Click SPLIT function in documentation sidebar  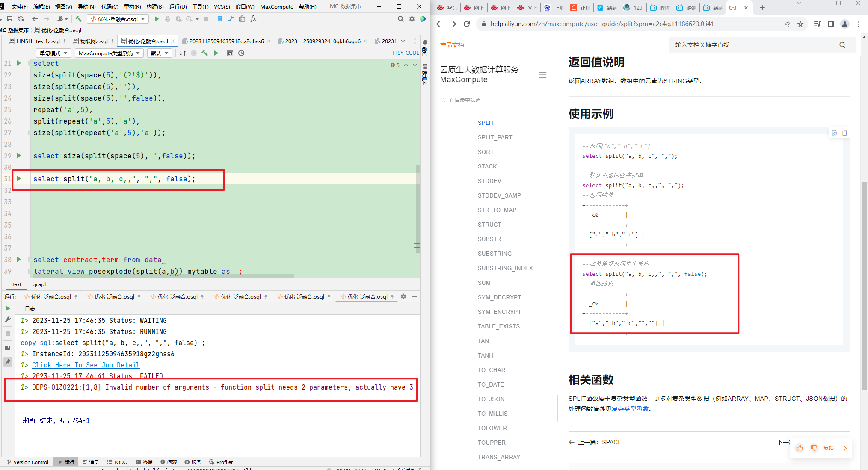[485, 122]
